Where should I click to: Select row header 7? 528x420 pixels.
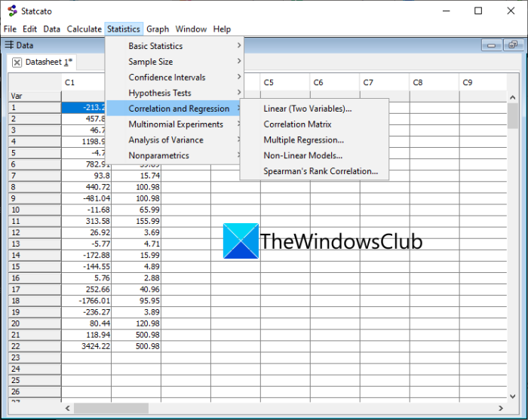tap(35, 176)
